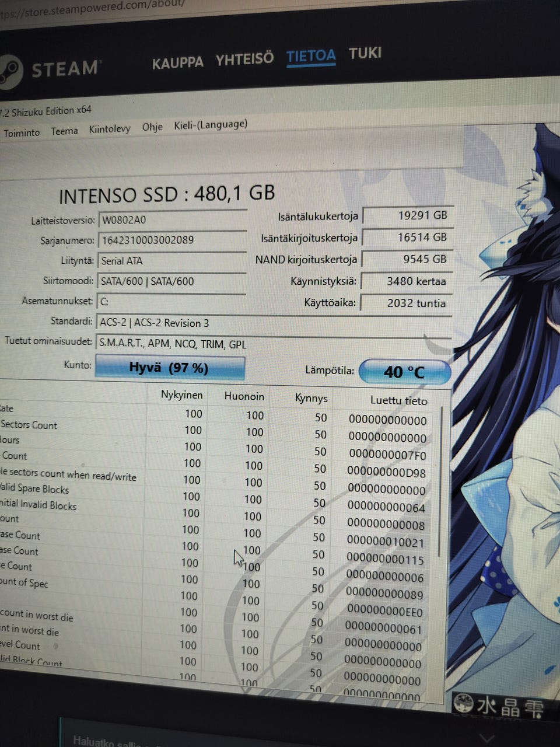Viewport: 560px width, 747px height.
Task: Click the Liityntä field Serial ATA
Action: pos(172,260)
